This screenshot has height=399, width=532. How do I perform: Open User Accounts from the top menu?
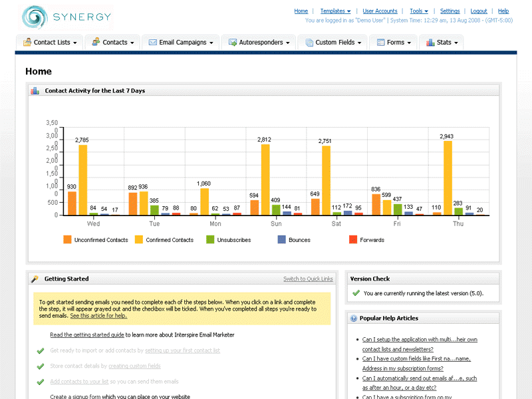[380, 11]
